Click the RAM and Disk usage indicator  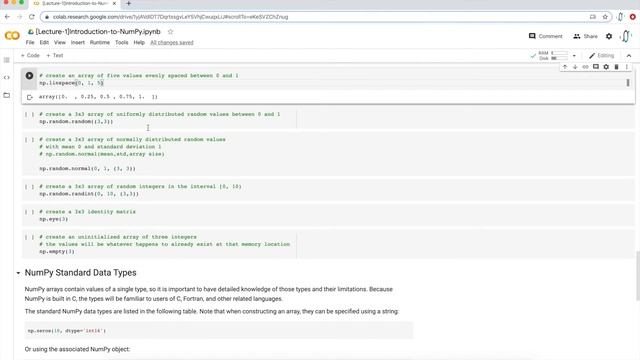553,56
